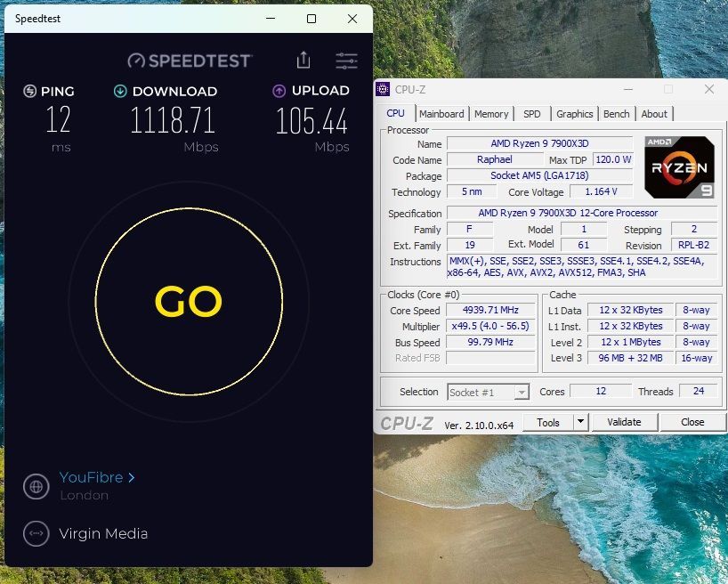Click the Close button in CPU-Z
Screen dimensions: 728x584
coord(692,422)
